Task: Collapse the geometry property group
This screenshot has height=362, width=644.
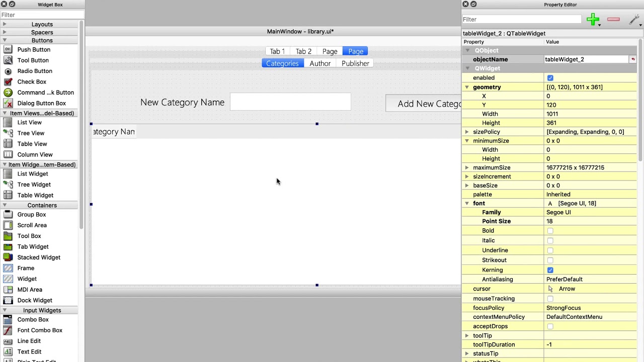Action: coord(467,87)
